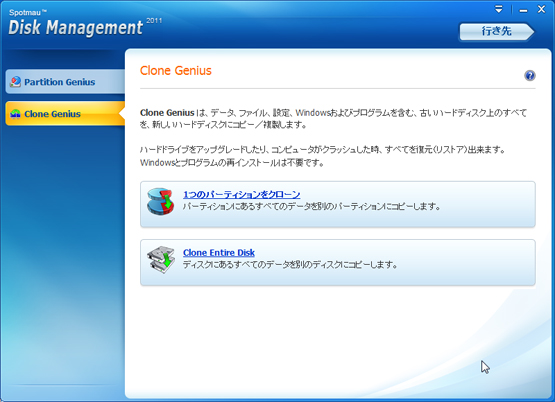Click the Clone Genius sidebar icon

click(15, 114)
